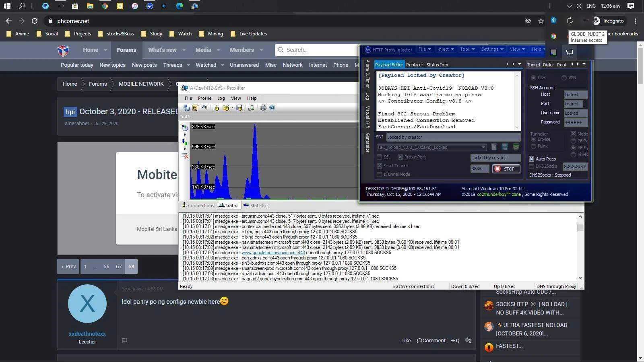
Task: Click taskbar speaker volume icon
Action: pos(579,6)
